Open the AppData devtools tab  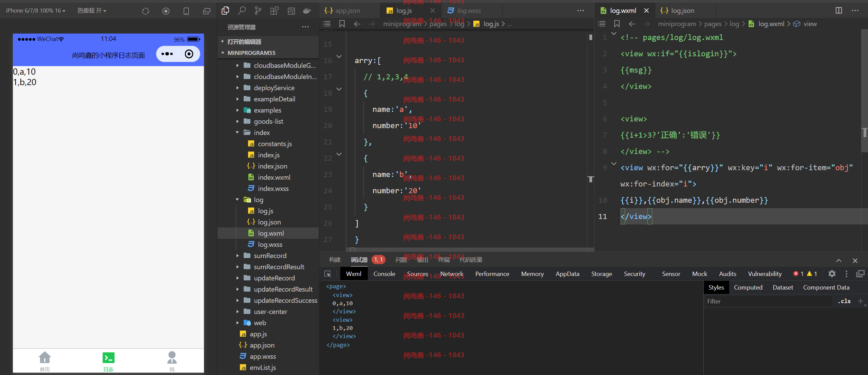(x=567, y=274)
